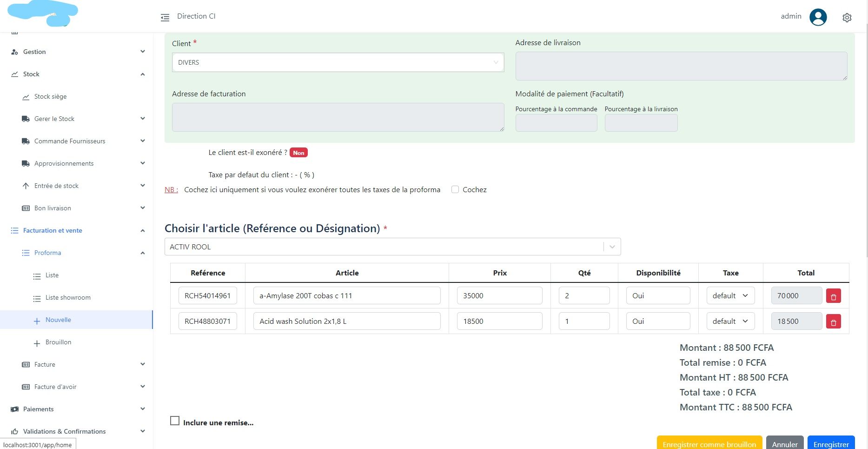This screenshot has width=868, height=449.
Task: Click the quantity field of Acid wash Solution
Action: (584, 322)
